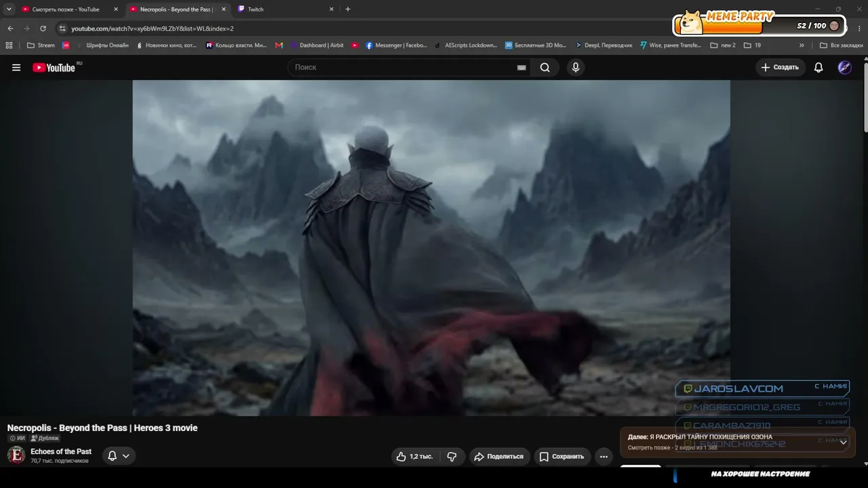Open subscription notification settings dropdown
The image size is (868, 488).
(x=119, y=456)
